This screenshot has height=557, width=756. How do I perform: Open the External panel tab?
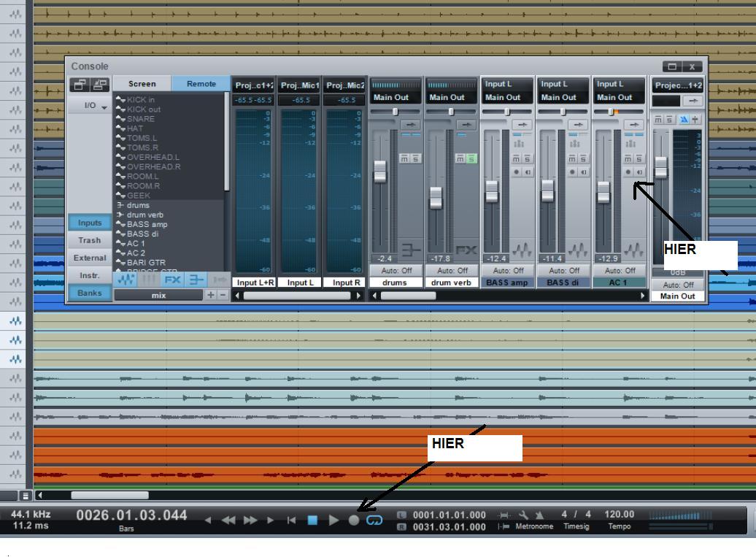(90, 258)
